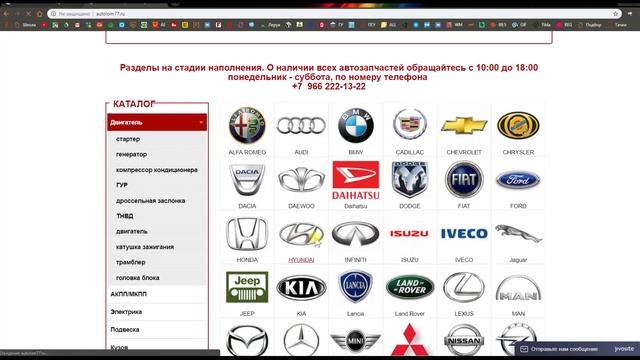Select the двигатель subcategory item
This screenshot has height=360, width=640.
coord(131,231)
